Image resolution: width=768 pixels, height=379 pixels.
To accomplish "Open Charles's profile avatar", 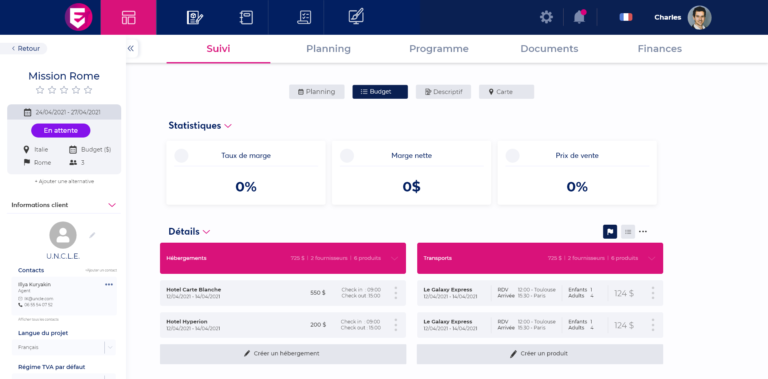I will pyautogui.click(x=699, y=17).
